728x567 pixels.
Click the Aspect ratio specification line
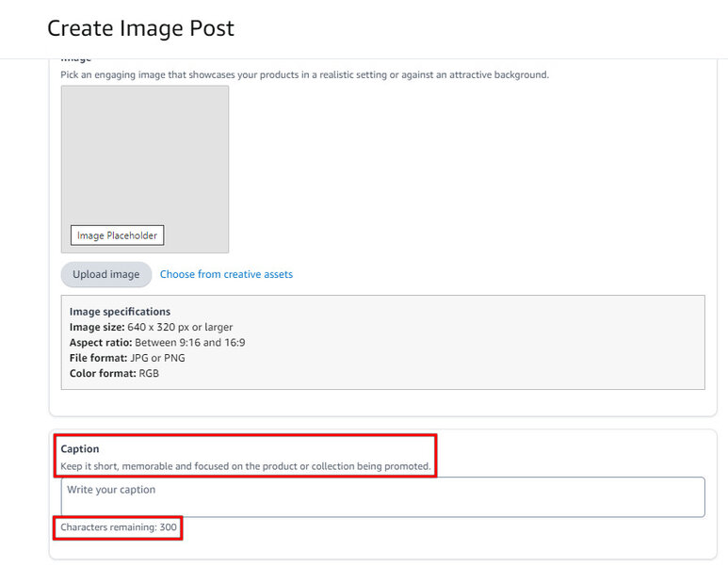(157, 343)
